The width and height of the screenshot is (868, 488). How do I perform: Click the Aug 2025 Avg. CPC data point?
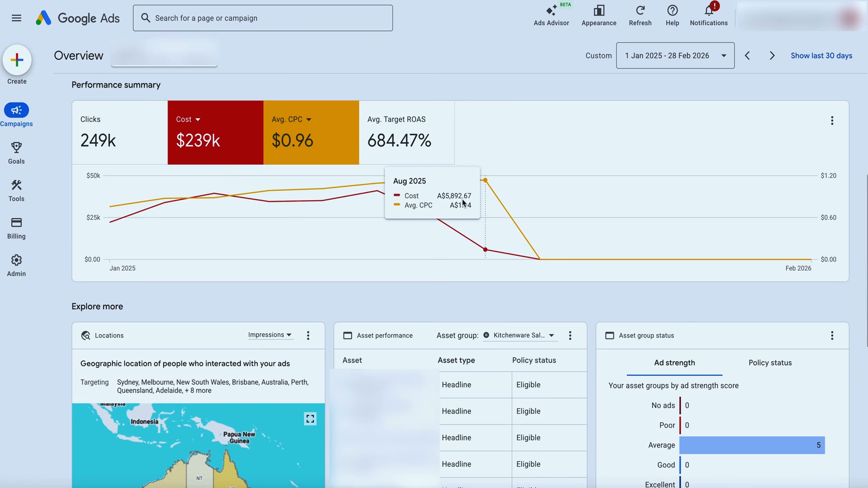485,180
